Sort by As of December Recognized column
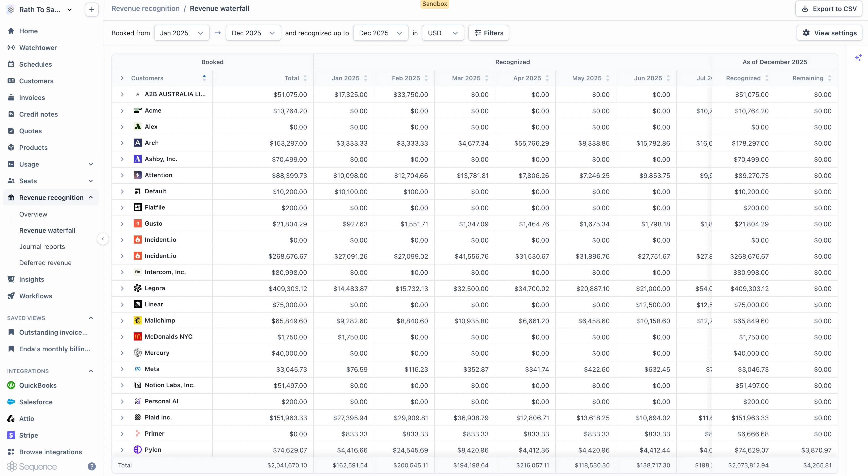The width and height of the screenshot is (868, 476). (767, 78)
